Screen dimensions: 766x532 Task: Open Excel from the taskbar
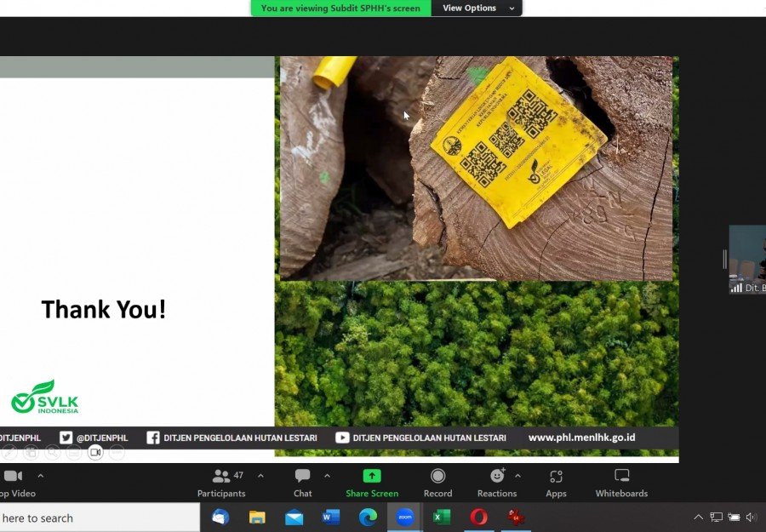pos(442,517)
